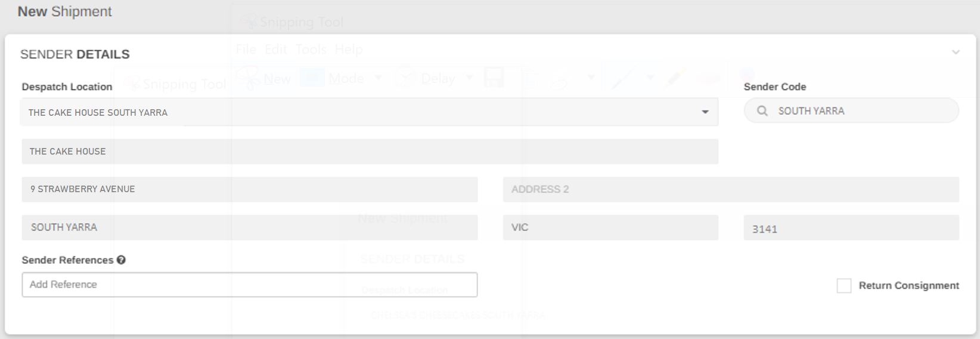The height and width of the screenshot is (339, 980).
Task: Click the Save Snip floppy disk icon
Action: 494,78
